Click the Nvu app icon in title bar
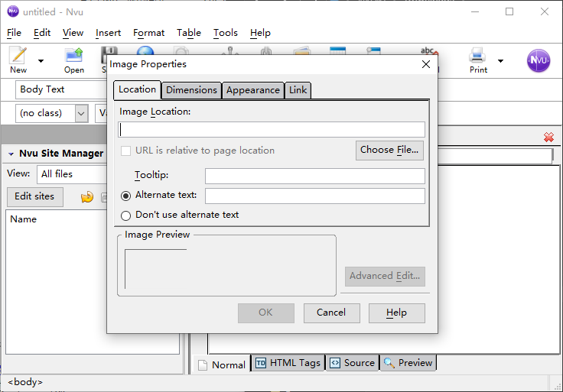This screenshot has height=392, width=563. pos(13,11)
